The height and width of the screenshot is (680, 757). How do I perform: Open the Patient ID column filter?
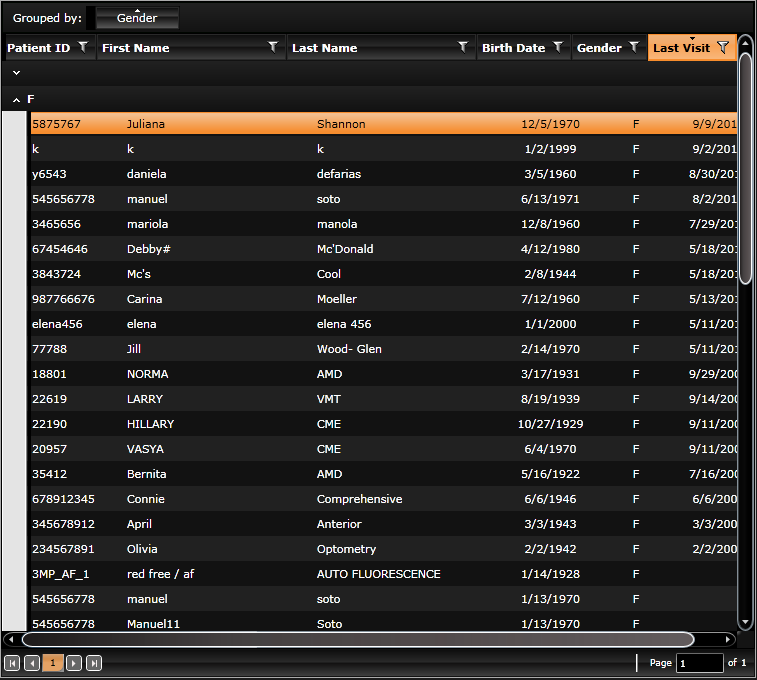(x=83, y=47)
